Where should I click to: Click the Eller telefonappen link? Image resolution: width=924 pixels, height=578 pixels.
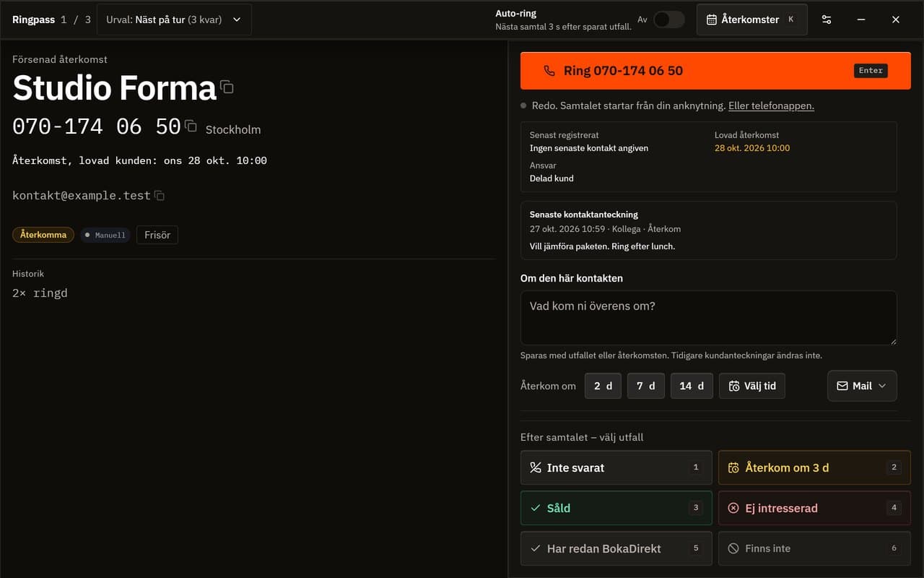tap(771, 105)
